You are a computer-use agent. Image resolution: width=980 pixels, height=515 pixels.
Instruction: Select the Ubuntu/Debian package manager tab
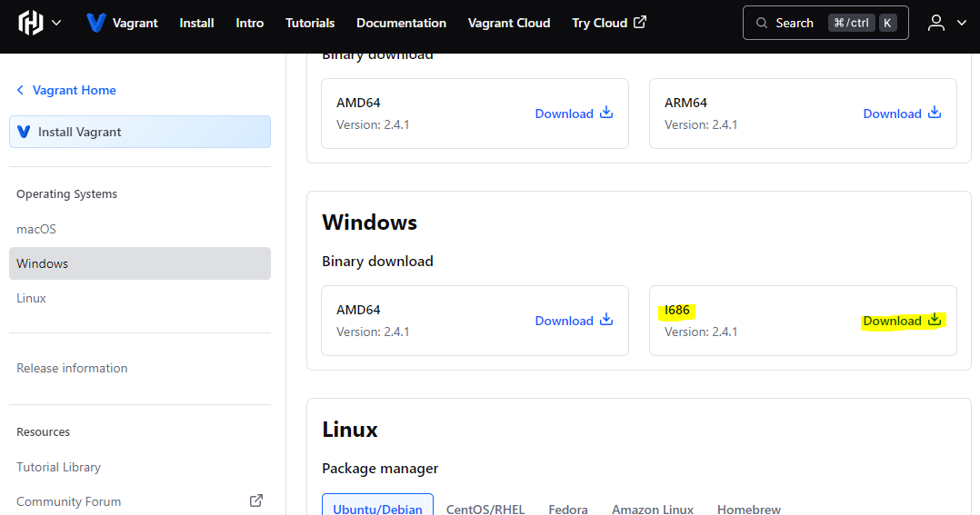point(377,505)
